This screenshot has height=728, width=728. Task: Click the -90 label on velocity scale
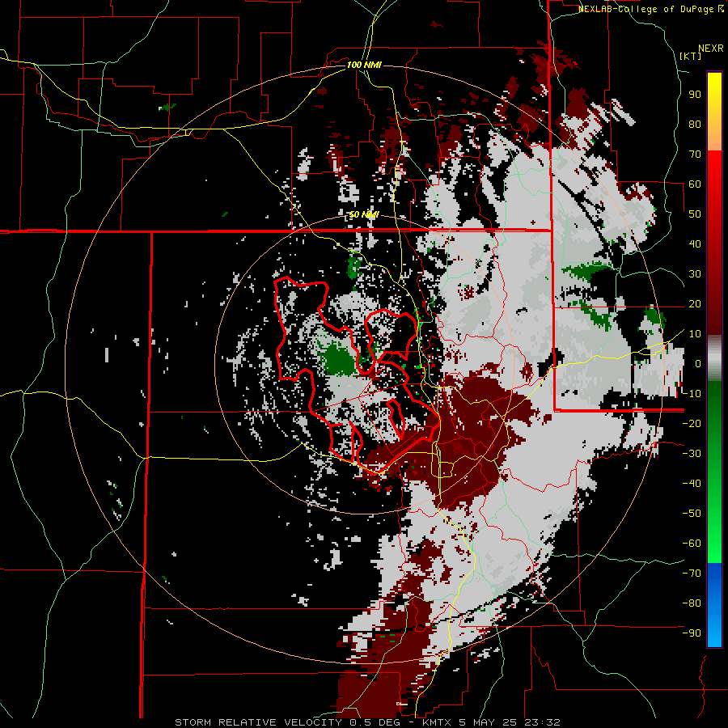point(692,633)
